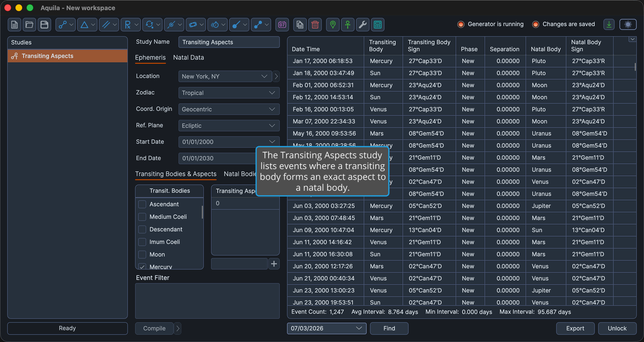Tick the Descendant checkbox
644x342 pixels.
coord(142,229)
